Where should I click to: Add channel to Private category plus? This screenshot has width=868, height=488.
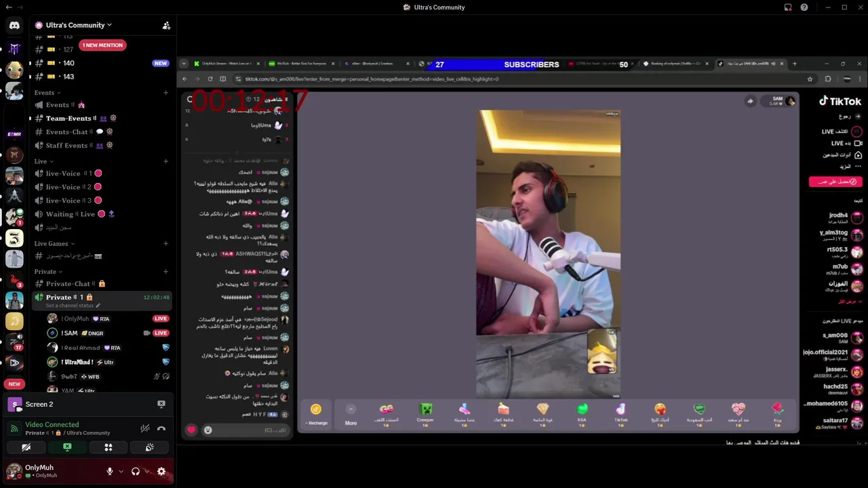(166, 272)
